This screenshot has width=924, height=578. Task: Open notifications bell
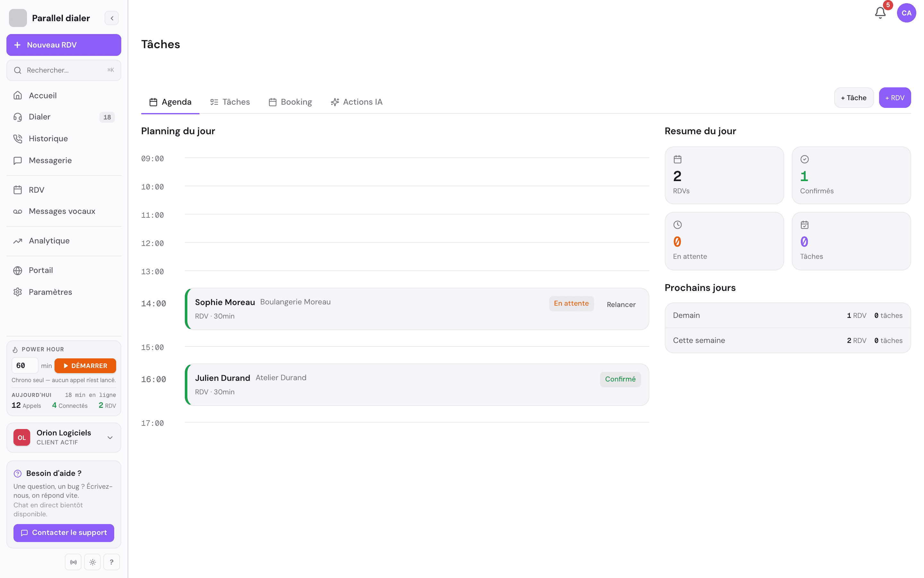coord(880,13)
